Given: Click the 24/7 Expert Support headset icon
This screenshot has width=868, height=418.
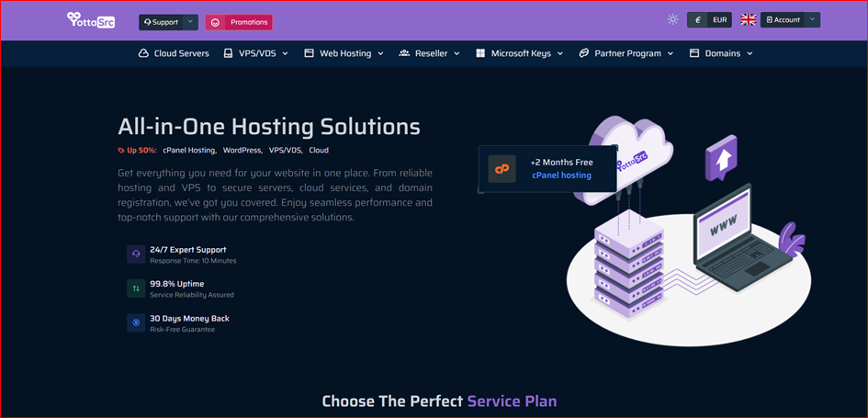Looking at the screenshot, I should (x=136, y=254).
